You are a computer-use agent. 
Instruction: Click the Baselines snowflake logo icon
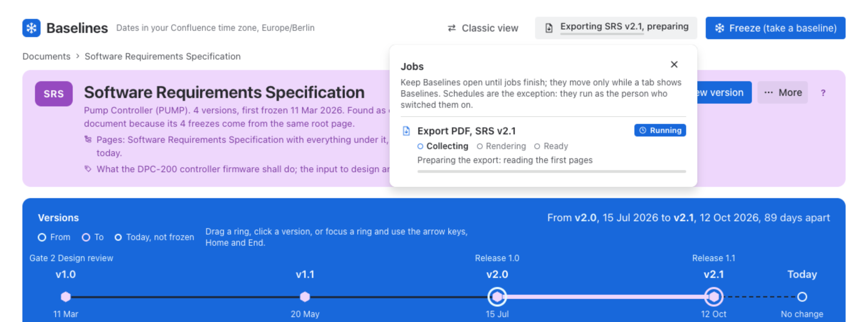tap(31, 28)
